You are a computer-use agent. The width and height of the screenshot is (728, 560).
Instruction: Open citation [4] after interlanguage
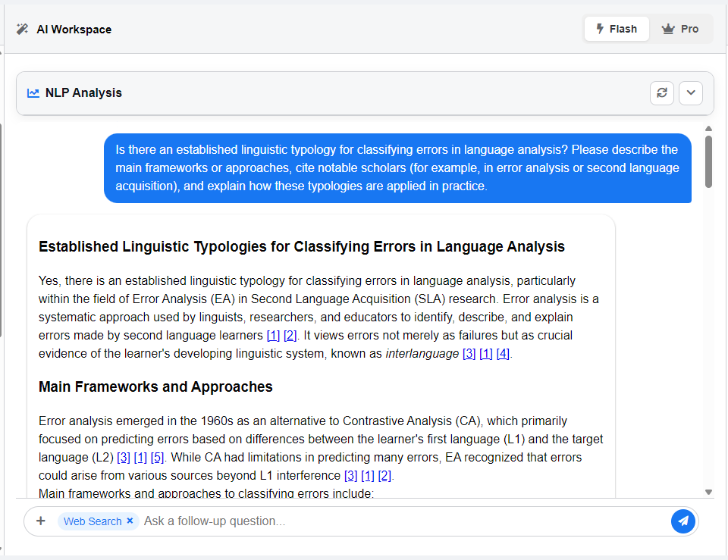click(503, 354)
